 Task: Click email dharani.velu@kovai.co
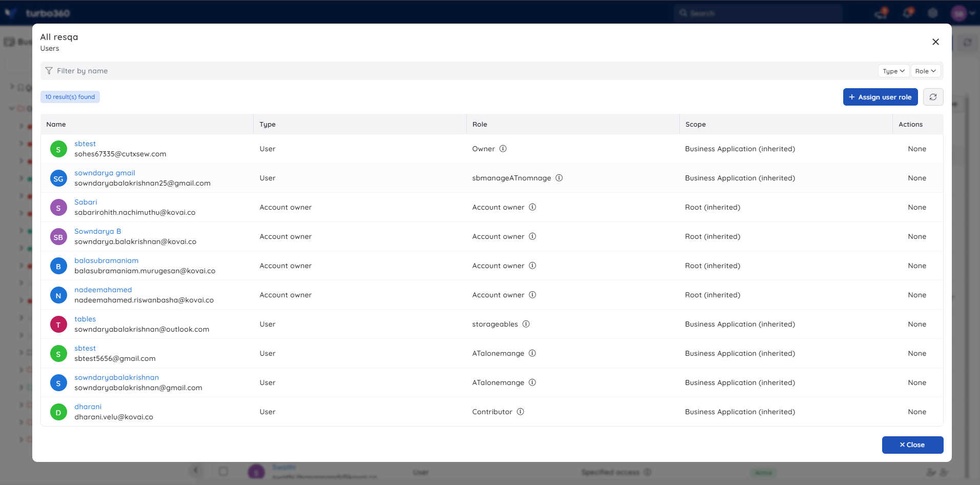(114, 417)
